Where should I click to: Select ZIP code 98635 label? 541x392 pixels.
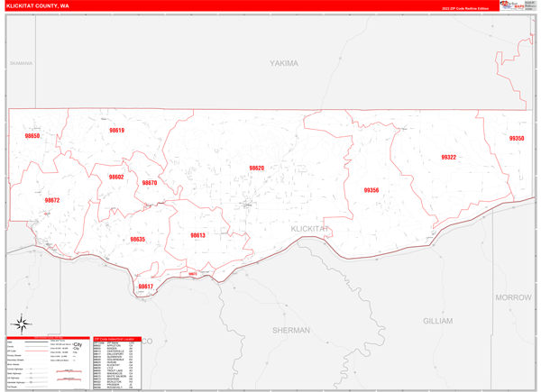[x=137, y=240]
